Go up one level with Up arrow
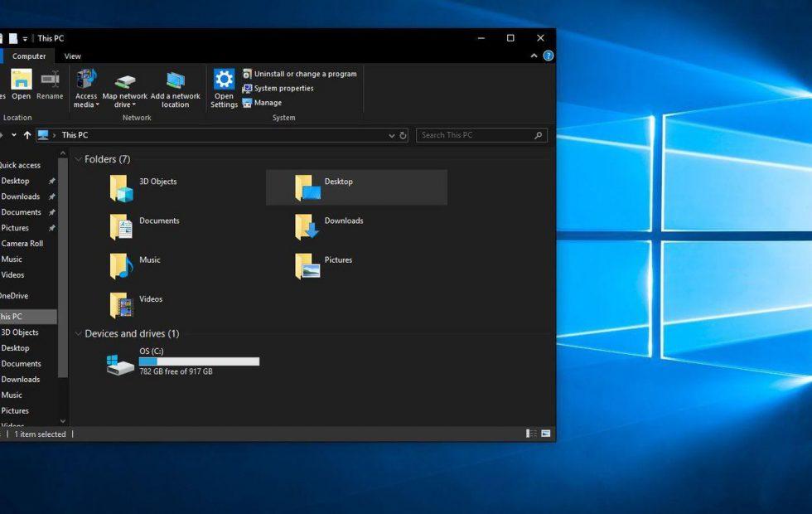This screenshot has width=812, height=514. click(x=27, y=135)
